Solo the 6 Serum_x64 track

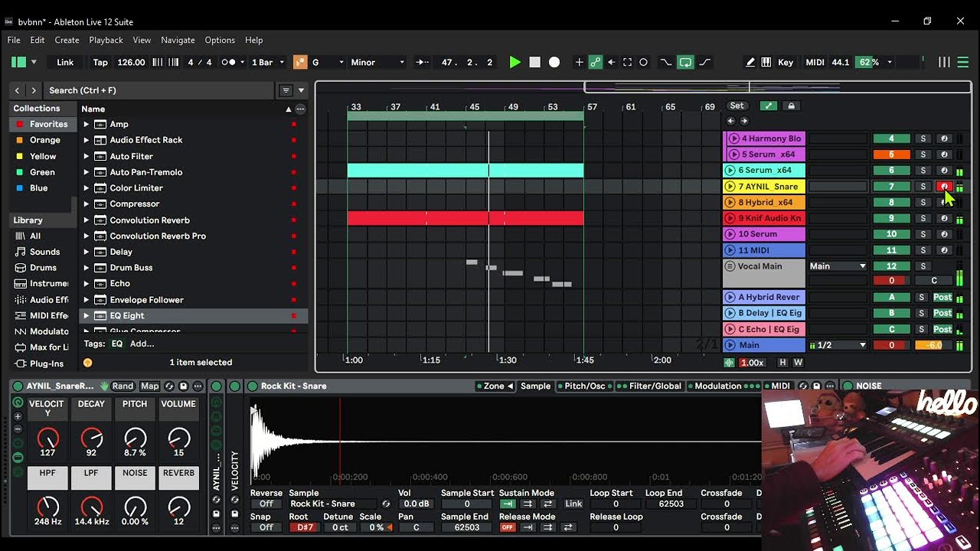point(923,171)
